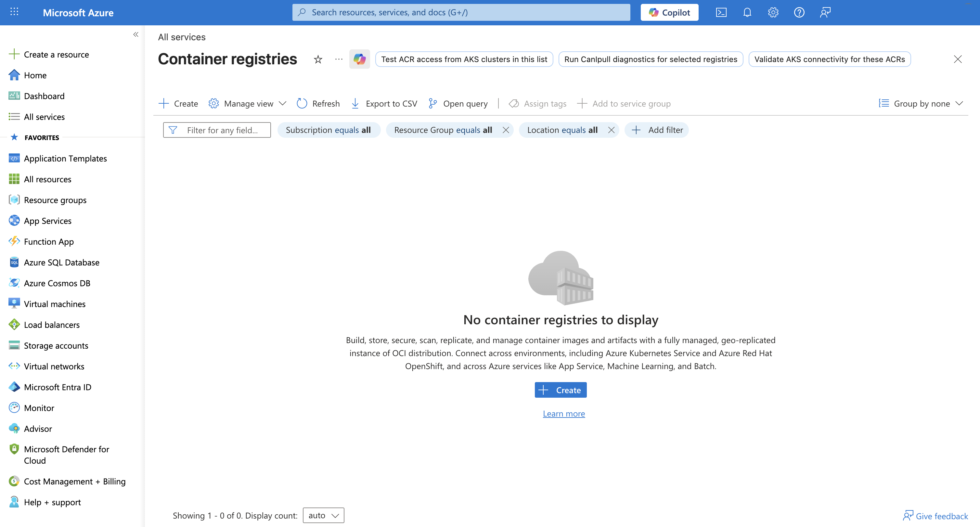Follow the Learn more link
The height and width of the screenshot is (527, 980).
[563, 414]
